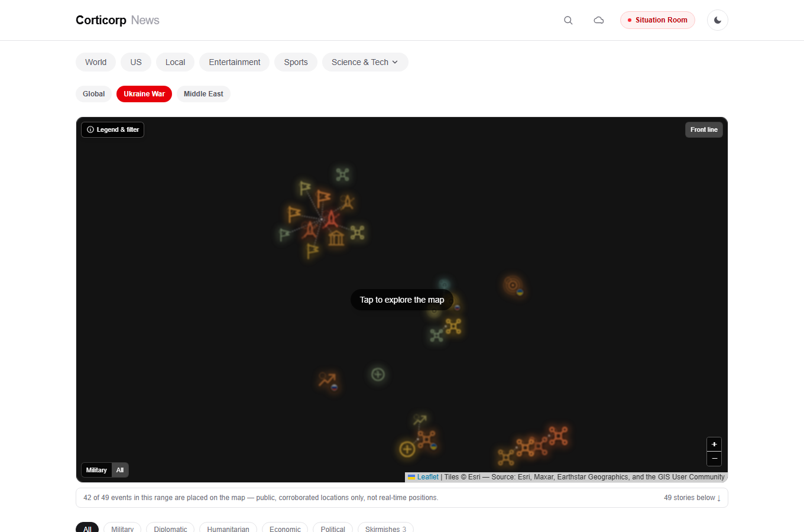Select the World category tab
This screenshot has height=532, width=804.
tap(96, 62)
